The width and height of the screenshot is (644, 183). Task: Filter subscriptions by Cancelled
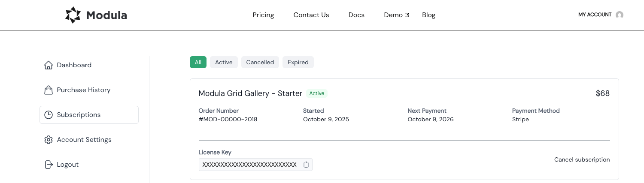(260, 62)
